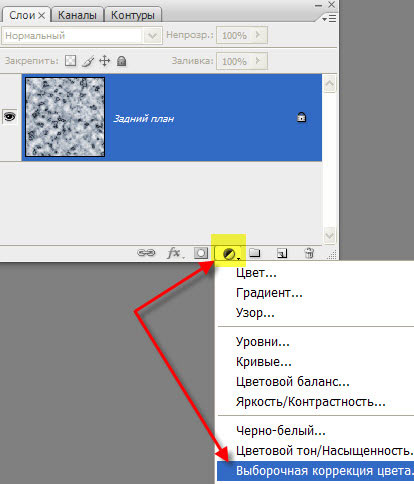
Task: Select Выборочная коррекция цвета entry
Action: 315,471
